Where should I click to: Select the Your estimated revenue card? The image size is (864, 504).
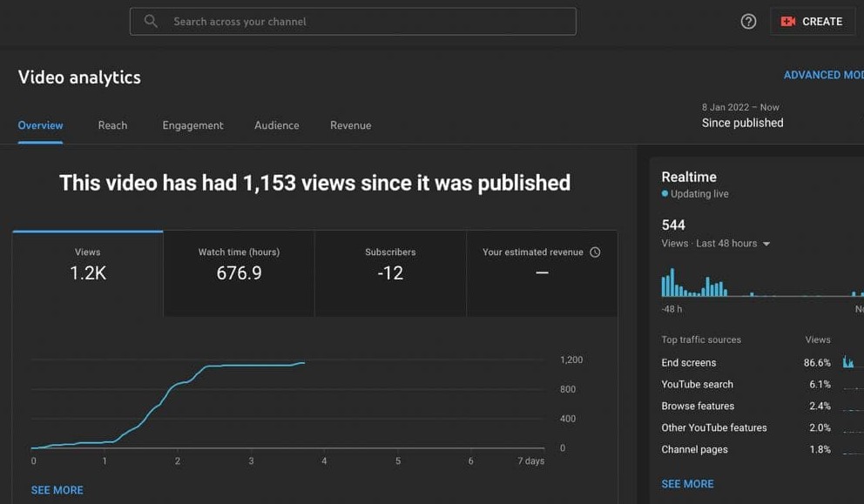(542, 273)
